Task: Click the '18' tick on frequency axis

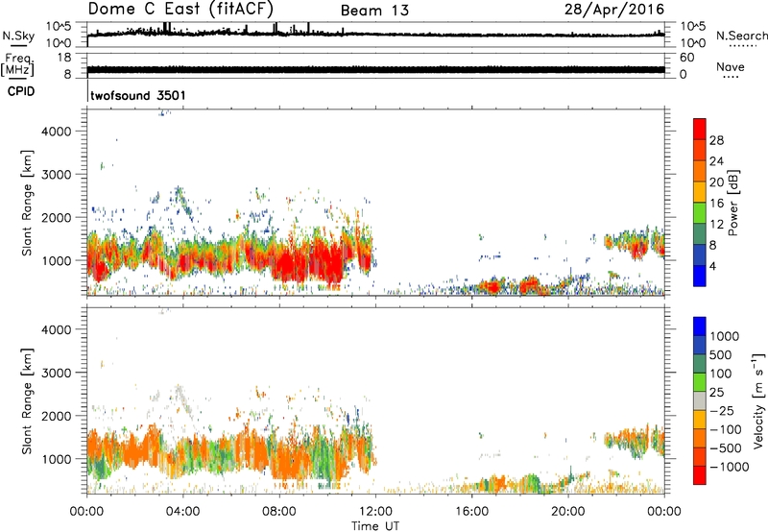Action: [x=64, y=58]
